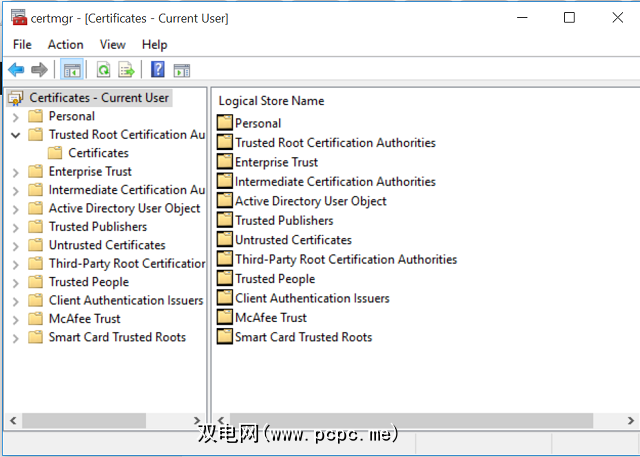The width and height of the screenshot is (640, 457).
Task: Click left pane horizontal scrollbar thumb
Action: 84,420
